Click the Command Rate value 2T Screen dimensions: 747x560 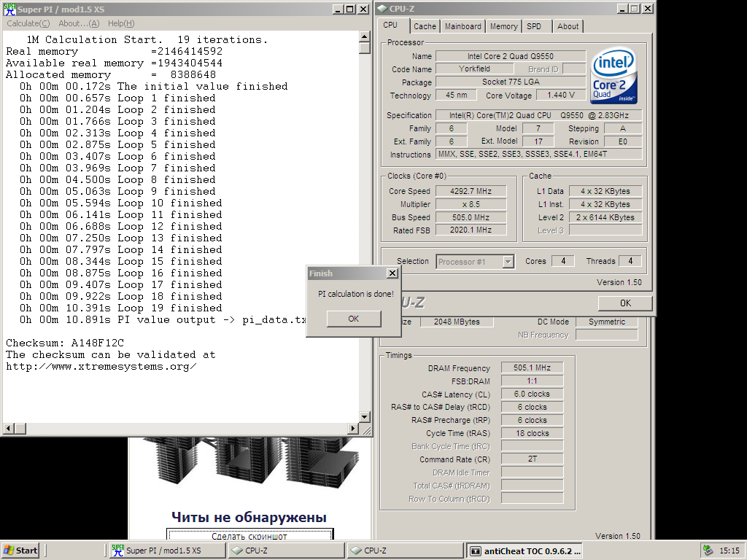coord(532,459)
